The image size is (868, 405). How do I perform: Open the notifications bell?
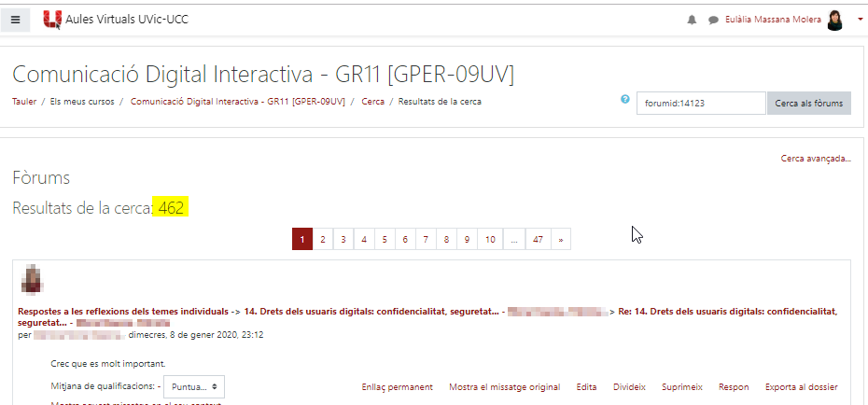(x=692, y=20)
